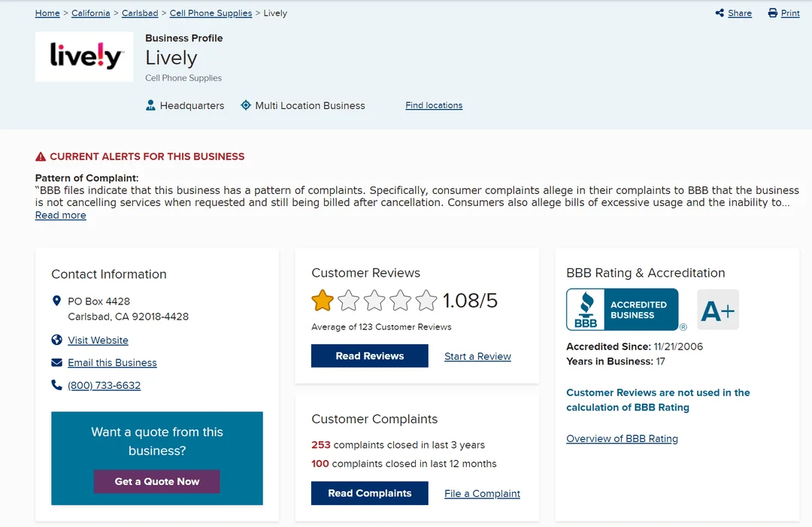Click the 'Want a quote from this business?' text
This screenshot has width=812, height=527.
click(157, 441)
